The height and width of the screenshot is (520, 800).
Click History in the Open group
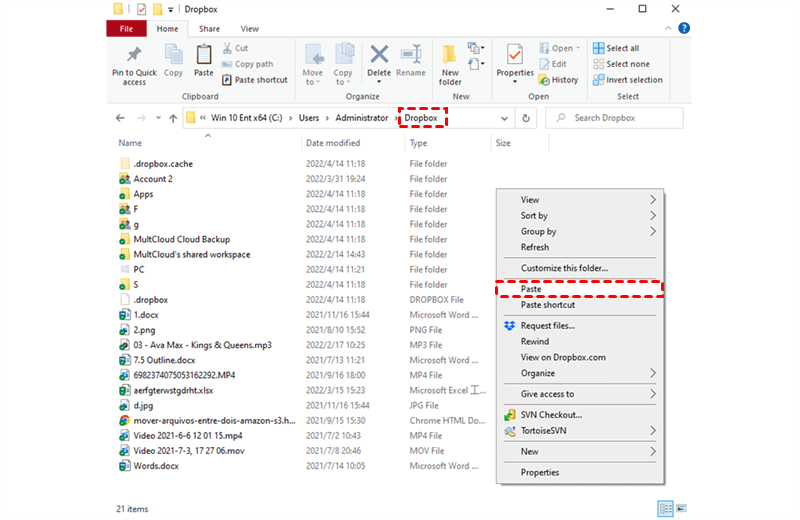[x=559, y=80]
